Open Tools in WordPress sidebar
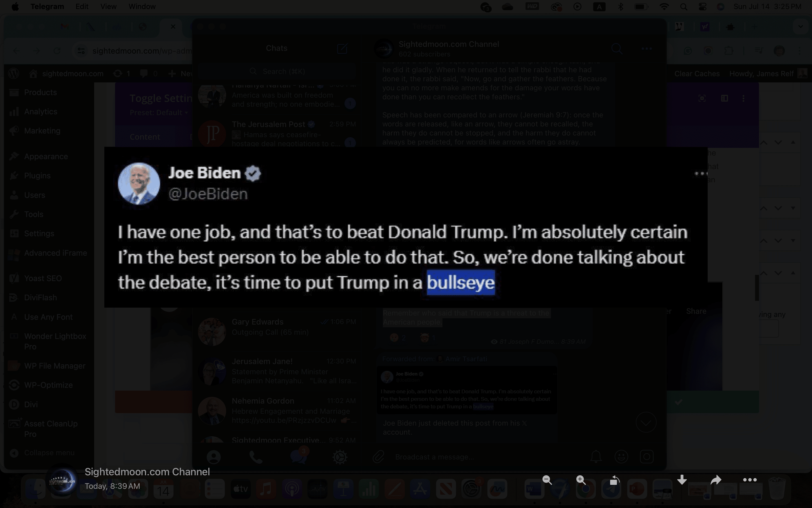This screenshot has height=508, width=812. pyautogui.click(x=34, y=214)
